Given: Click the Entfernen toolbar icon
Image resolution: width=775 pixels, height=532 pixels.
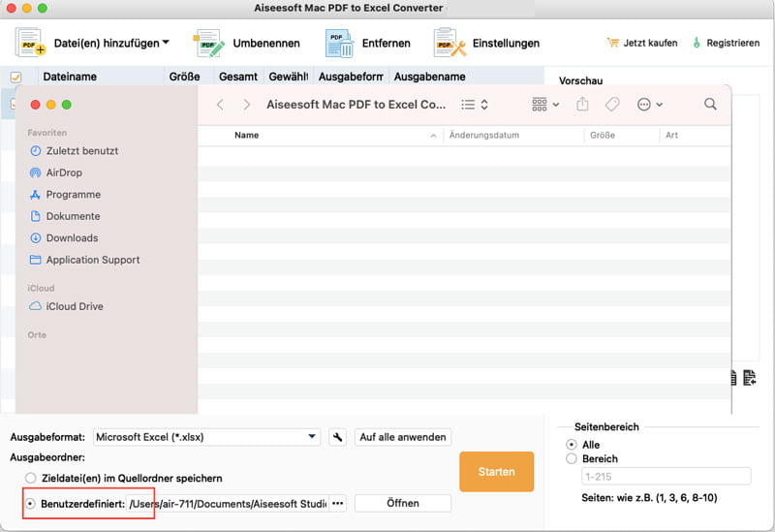Looking at the screenshot, I should 339,43.
